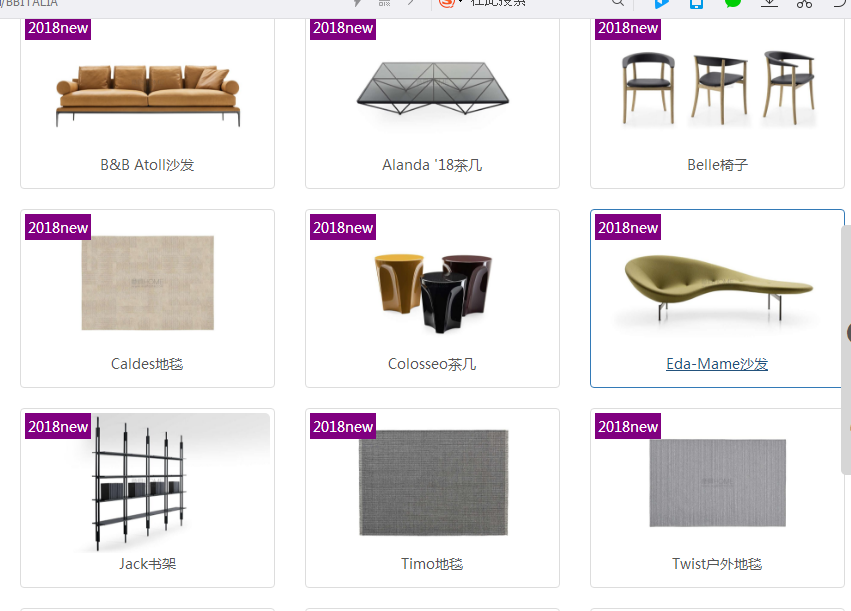Open the Timo地毯 product title
This screenshot has height=611, width=851.
click(432, 564)
